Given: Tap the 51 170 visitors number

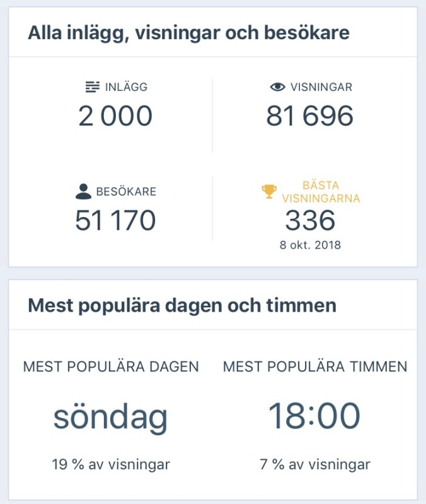Looking at the screenshot, I should pos(115,221).
